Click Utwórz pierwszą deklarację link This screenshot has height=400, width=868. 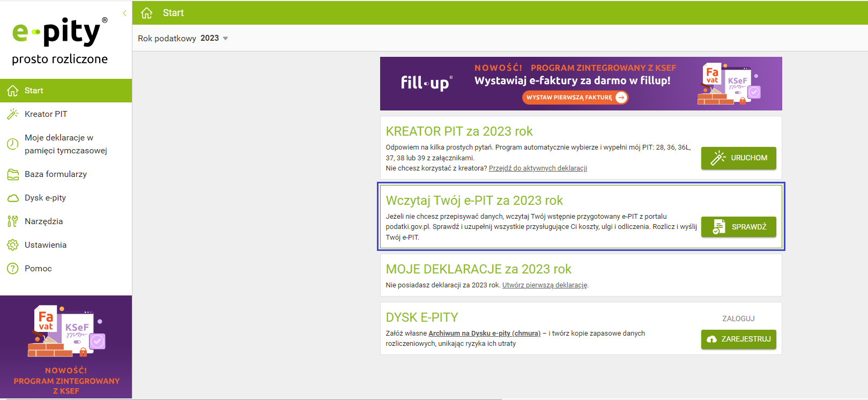click(x=545, y=285)
